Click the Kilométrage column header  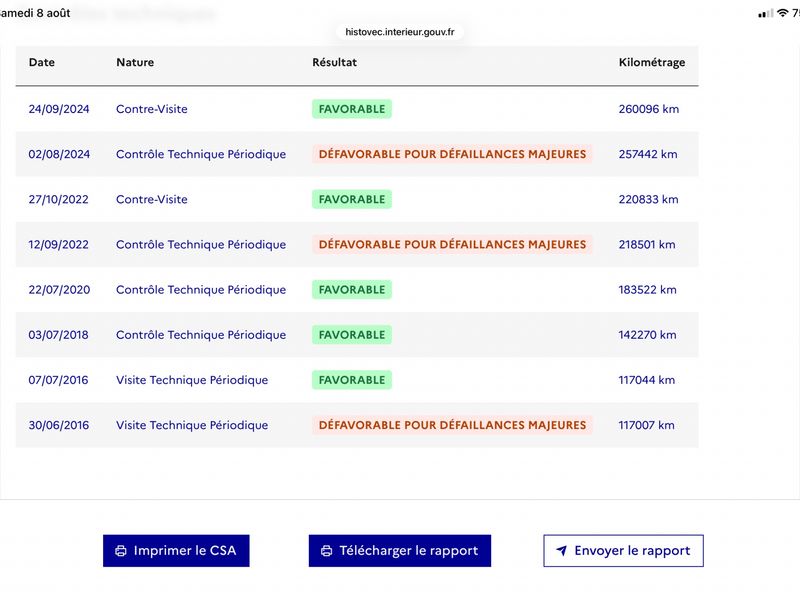point(652,63)
